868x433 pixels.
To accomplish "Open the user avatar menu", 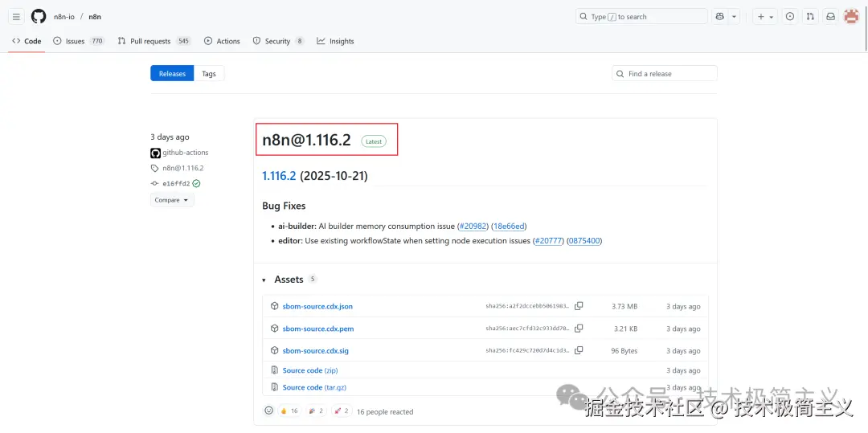I will point(851,17).
